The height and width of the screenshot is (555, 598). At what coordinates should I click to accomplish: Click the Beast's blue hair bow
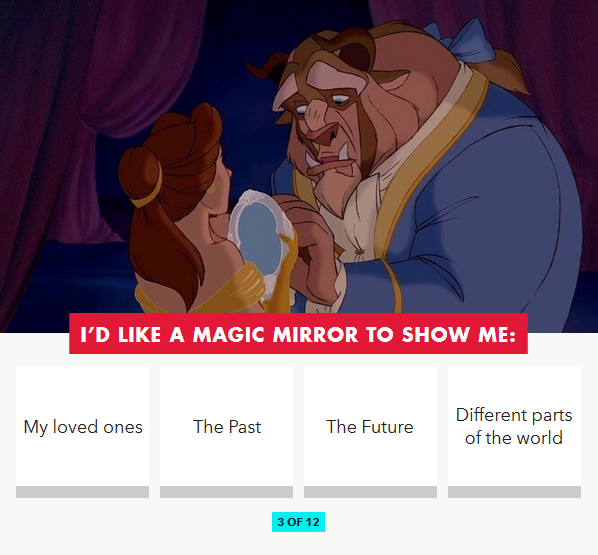[460, 40]
